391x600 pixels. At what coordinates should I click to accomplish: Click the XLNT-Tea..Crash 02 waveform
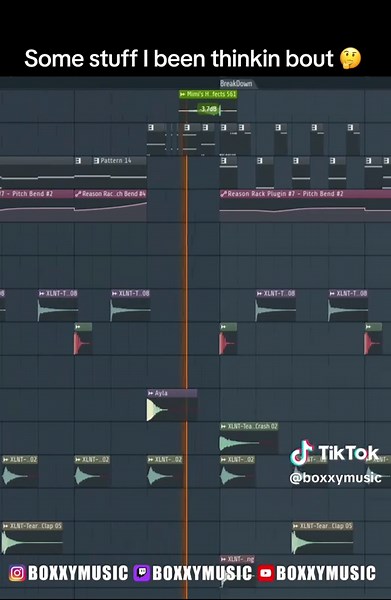point(239,443)
